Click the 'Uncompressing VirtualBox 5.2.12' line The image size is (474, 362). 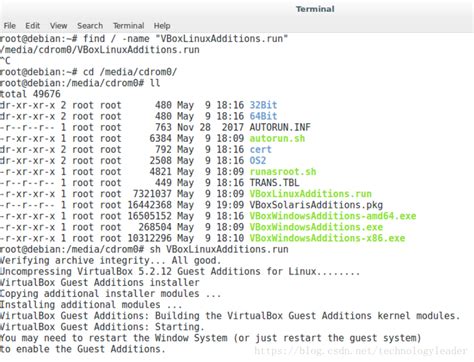[180, 271]
